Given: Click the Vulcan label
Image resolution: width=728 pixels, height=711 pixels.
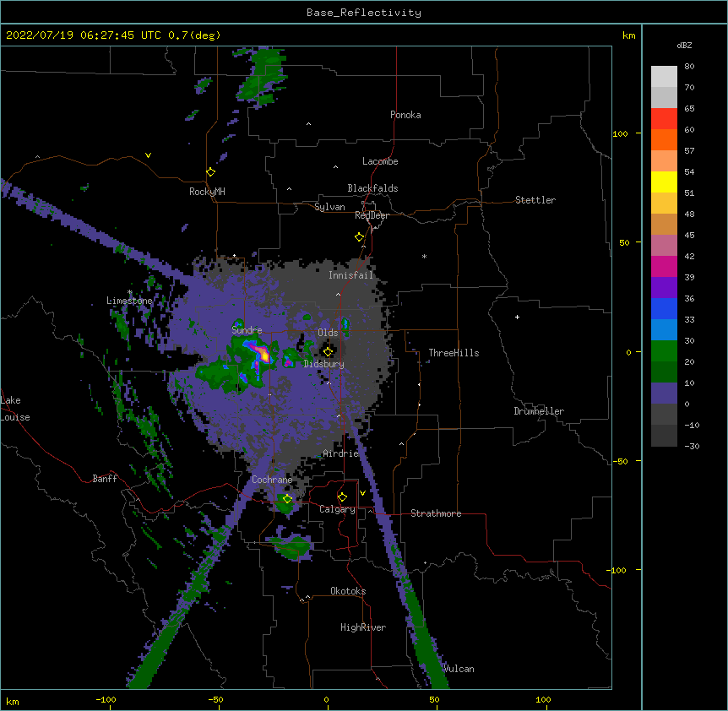Looking at the screenshot, I should [459, 669].
